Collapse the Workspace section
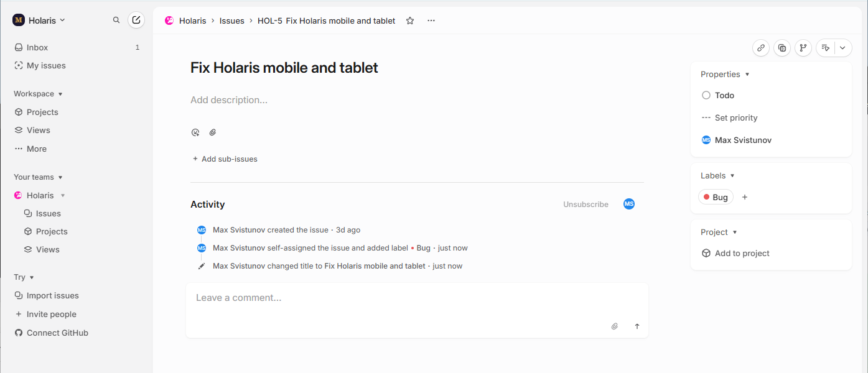The width and height of the screenshot is (868, 373). 60,94
